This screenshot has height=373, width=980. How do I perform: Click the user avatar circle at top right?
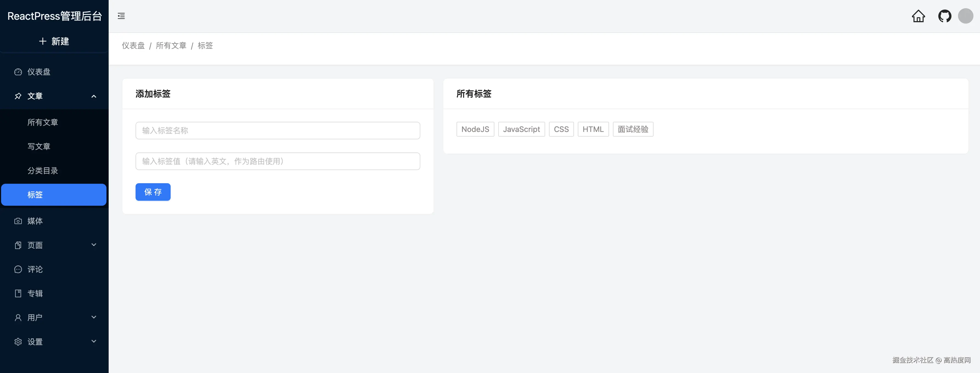(x=965, y=16)
